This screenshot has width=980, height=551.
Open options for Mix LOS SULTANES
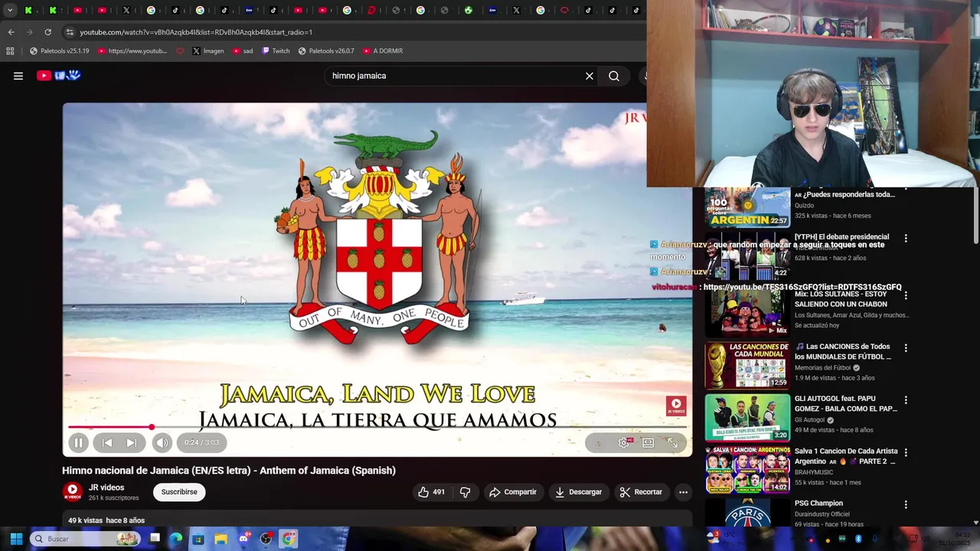click(906, 295)
